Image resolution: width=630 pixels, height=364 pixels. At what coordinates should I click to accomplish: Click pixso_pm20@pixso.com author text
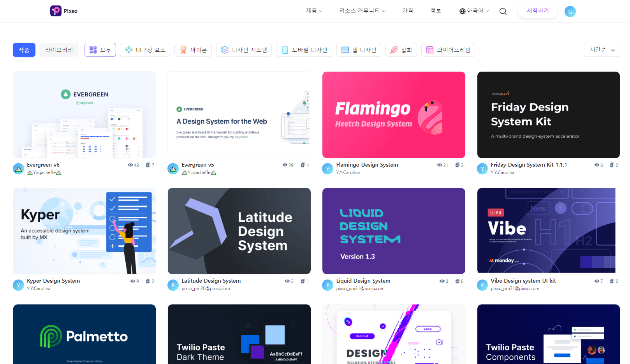pyautogui.click(x=206, y=288)
